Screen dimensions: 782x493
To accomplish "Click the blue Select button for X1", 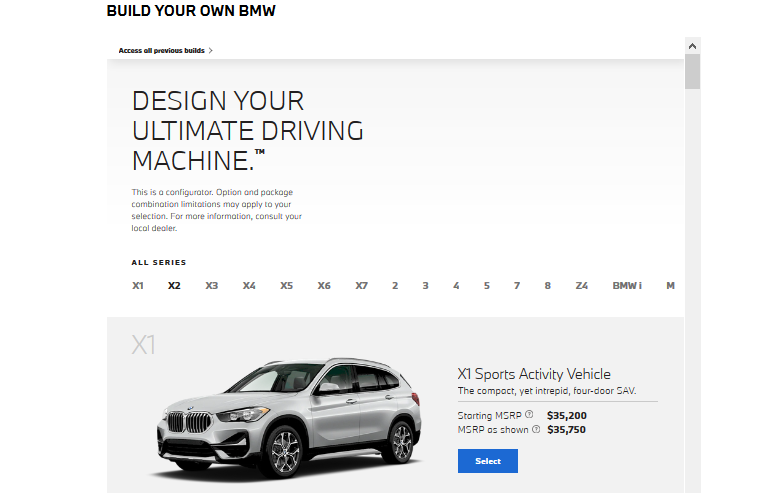I will click(x=488, y=461).
